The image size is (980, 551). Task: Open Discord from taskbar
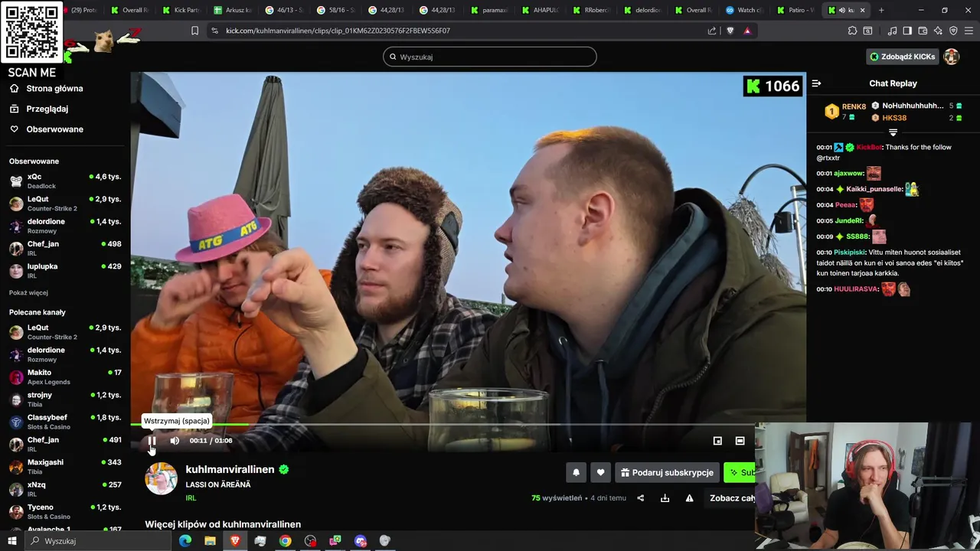(x=361, y=541)
